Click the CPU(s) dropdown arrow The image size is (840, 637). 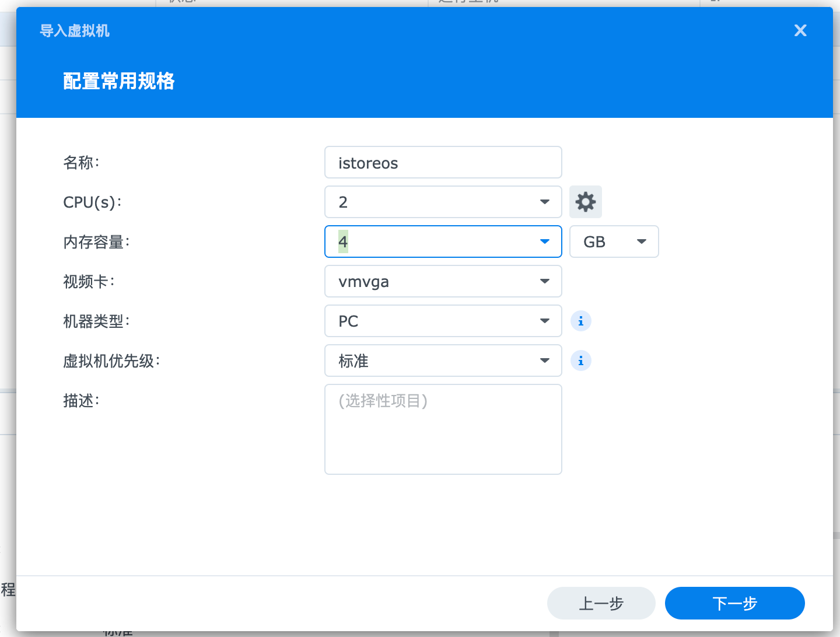pyautogui.click(x=544, y=202)
